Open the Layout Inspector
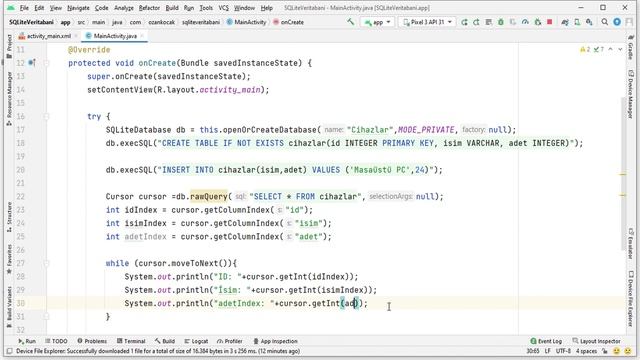 tap(596, 341)
